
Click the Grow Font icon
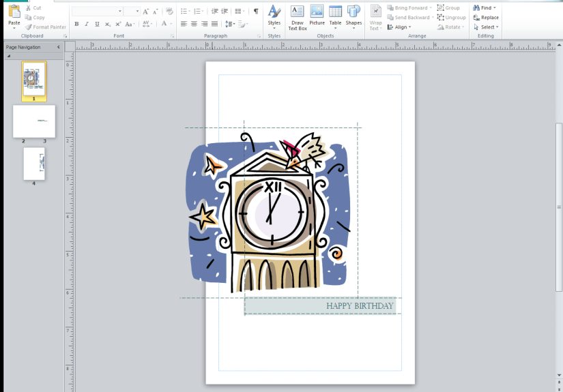145,12
